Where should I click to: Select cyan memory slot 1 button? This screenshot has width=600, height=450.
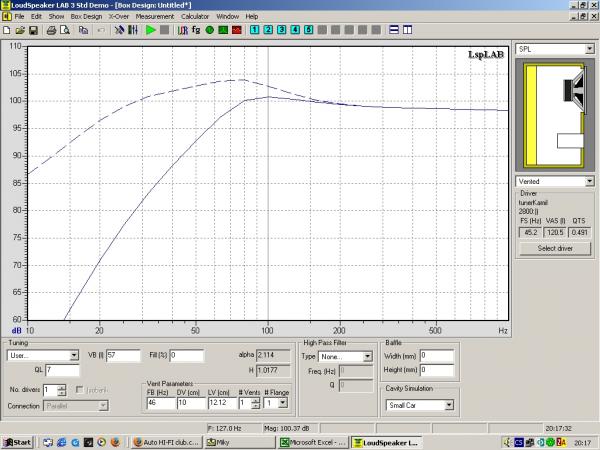point(255,31)
